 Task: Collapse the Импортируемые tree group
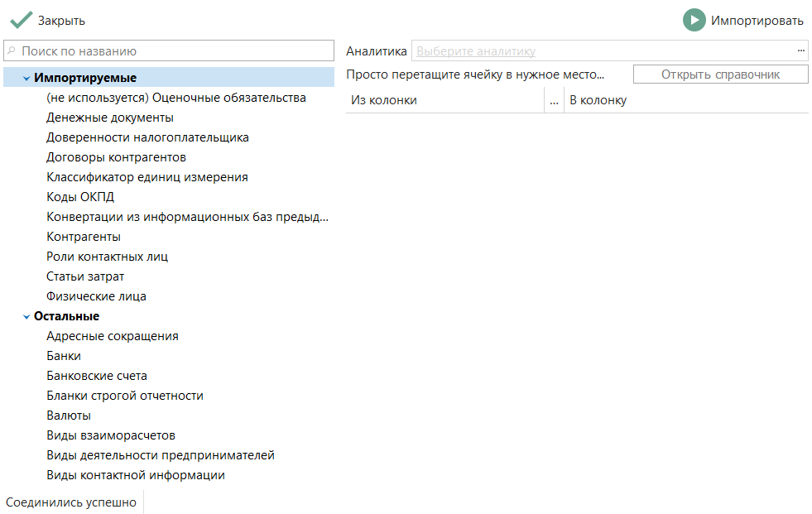tap(26, 79)
